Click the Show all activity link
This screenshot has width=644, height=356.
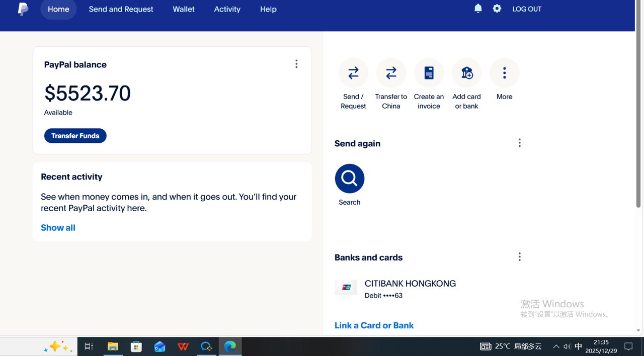[x=58, y=228]
